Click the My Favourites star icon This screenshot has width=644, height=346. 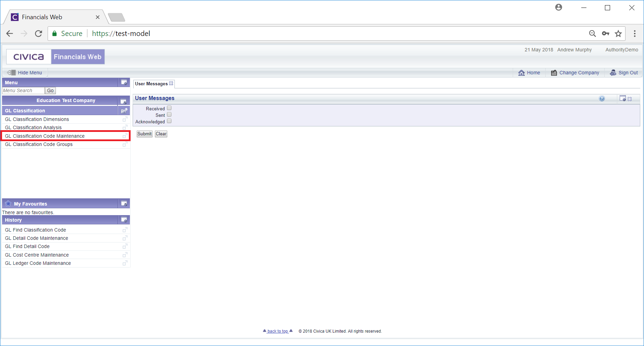(8, 203)
